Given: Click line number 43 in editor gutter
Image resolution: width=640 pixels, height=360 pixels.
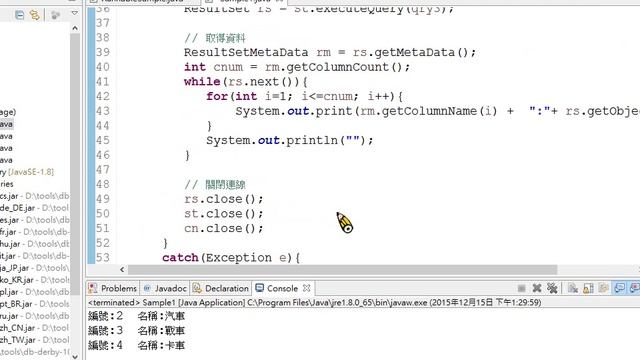Looking at the screenshot, I should 103,111.
